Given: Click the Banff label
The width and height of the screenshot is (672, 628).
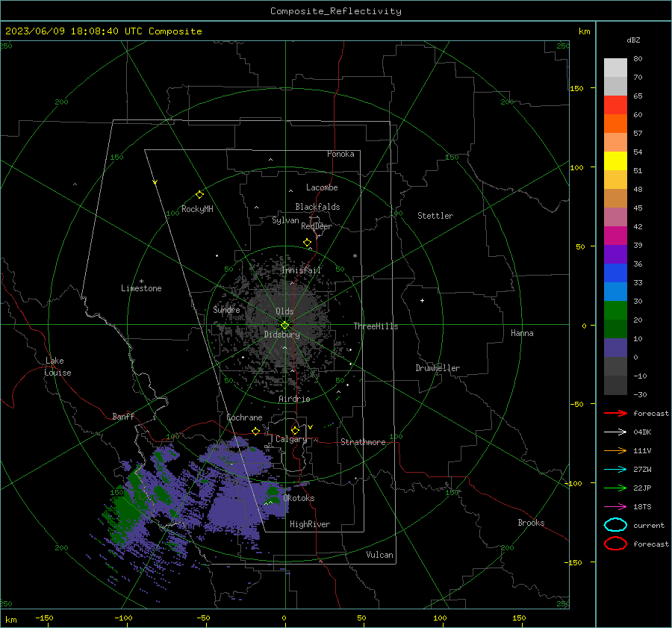Looking at the screenshot, I should click(x=123, y=417).
